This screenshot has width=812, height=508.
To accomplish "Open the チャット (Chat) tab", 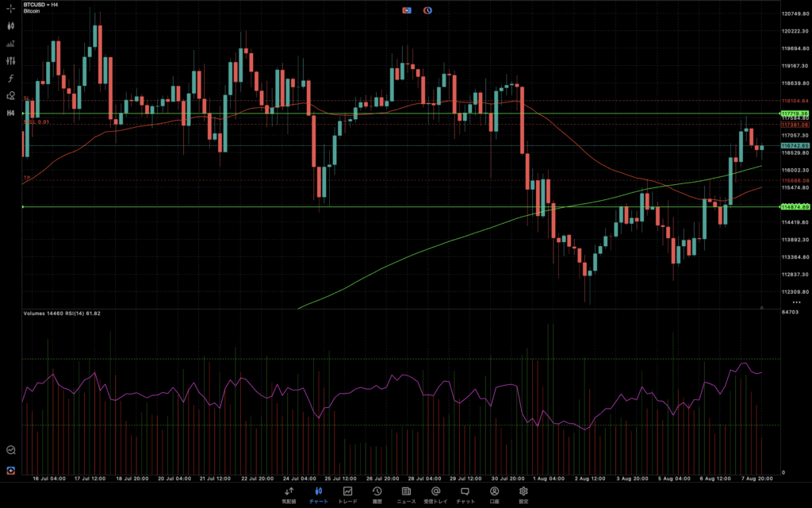I will pos(465,495).
